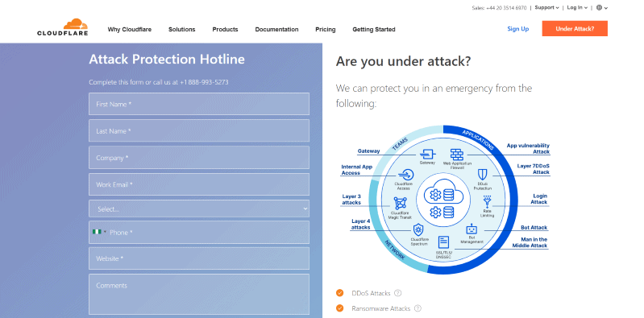Click the Gateway label left of the diagram
The image size is (644, 318).
point(368,151)
